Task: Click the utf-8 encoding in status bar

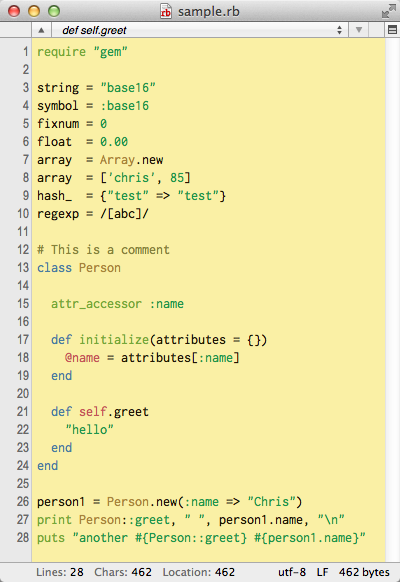Action: (x=292, y=572)
